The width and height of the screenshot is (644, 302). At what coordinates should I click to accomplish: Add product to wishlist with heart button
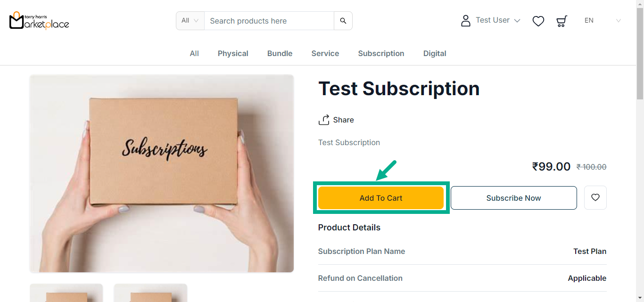point(595,198)
